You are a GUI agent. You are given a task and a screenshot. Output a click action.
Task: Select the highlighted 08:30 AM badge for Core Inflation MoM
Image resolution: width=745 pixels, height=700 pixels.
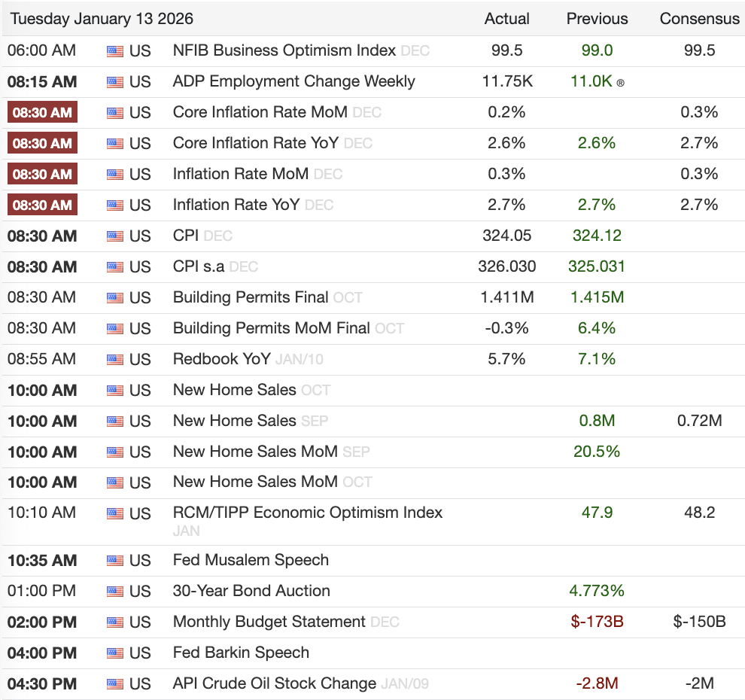pyautogui.click(x=42, y=112)
